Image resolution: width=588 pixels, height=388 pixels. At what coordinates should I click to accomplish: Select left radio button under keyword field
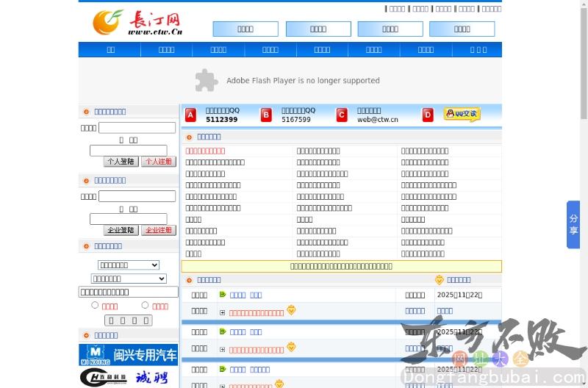click(x=95, y=305)
